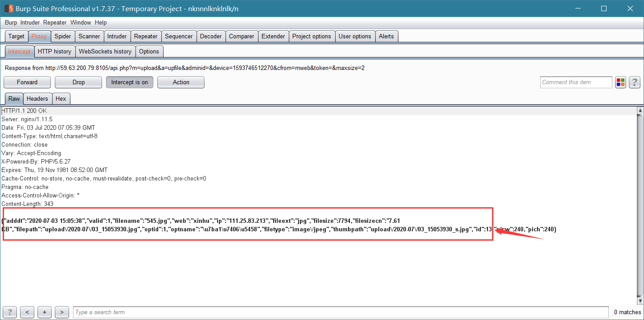This screenshot has width=644, height=320.
Task: Click the Response from URL label
Action: (185, 68)
